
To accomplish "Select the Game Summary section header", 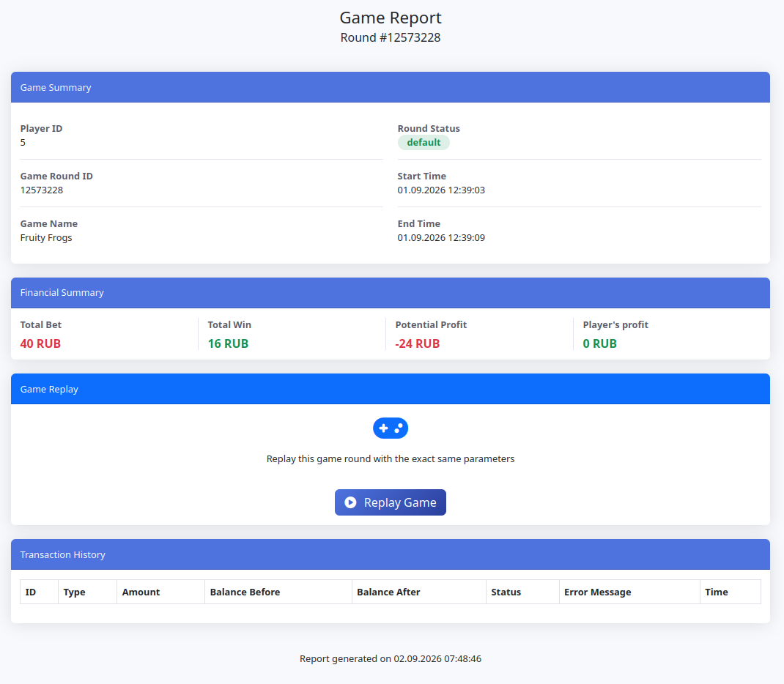I will coord(391,87).
